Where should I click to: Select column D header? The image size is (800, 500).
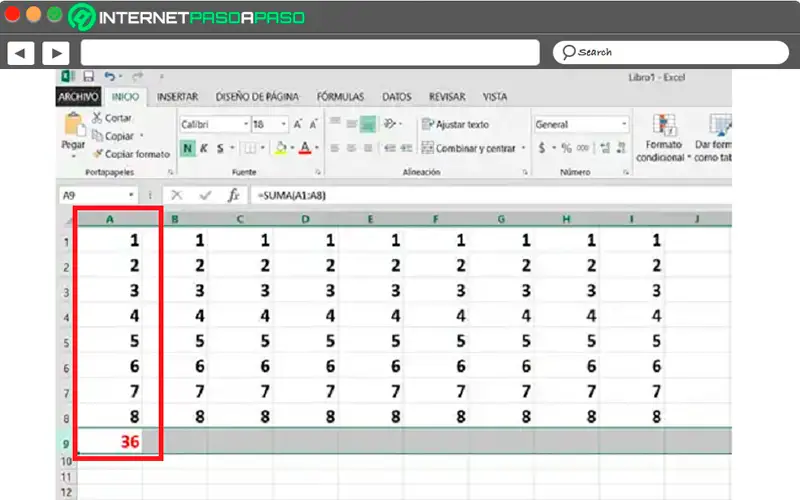click(305, 219)
